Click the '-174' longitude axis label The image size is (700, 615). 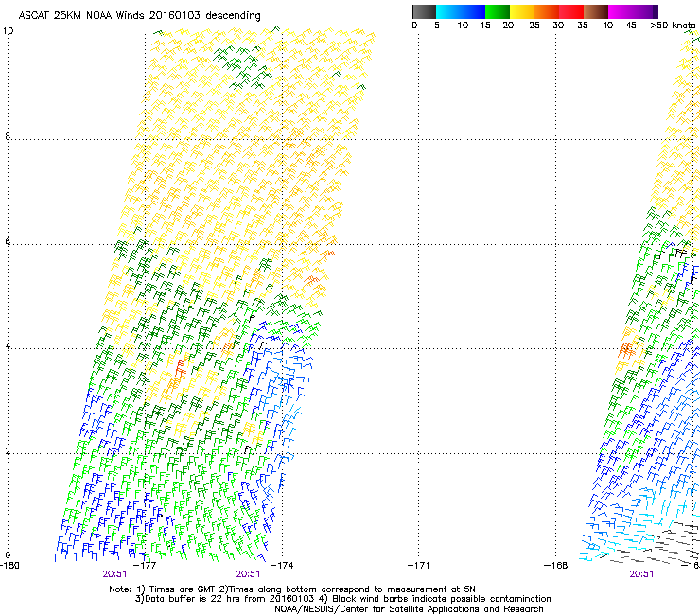coord(282,566)
